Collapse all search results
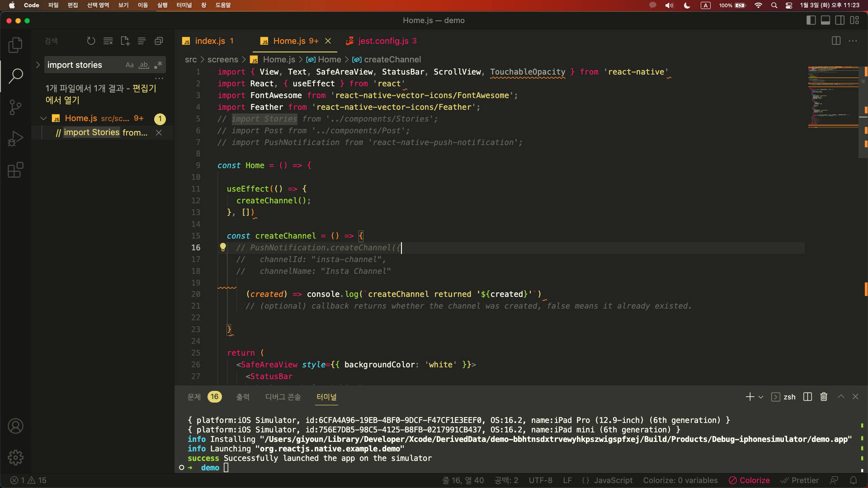Image resolution: width=868 pixels, height=488 pixels. 159,41
